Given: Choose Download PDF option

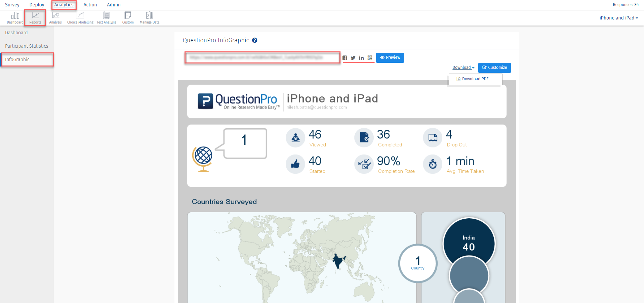Looking at the screenshot, I should (475, 79).
